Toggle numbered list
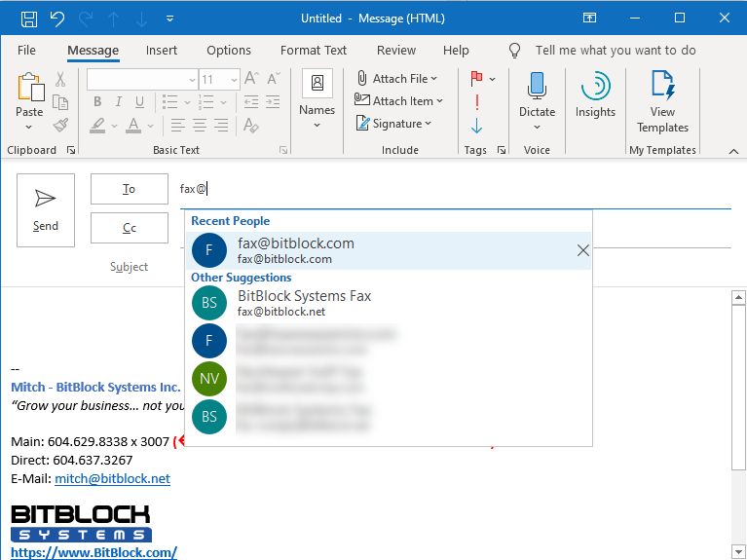 pyautogui.click(x=206, y=101)
